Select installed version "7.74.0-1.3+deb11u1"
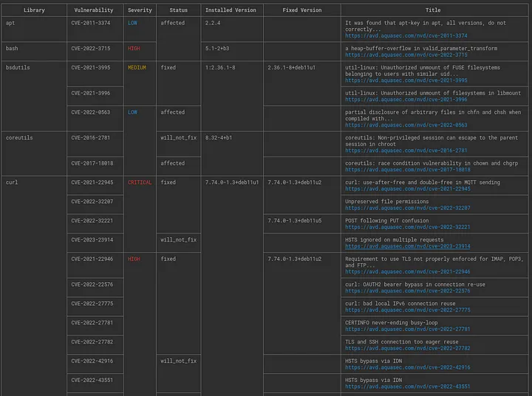532x396 pixels. click(x=232, y=182)
